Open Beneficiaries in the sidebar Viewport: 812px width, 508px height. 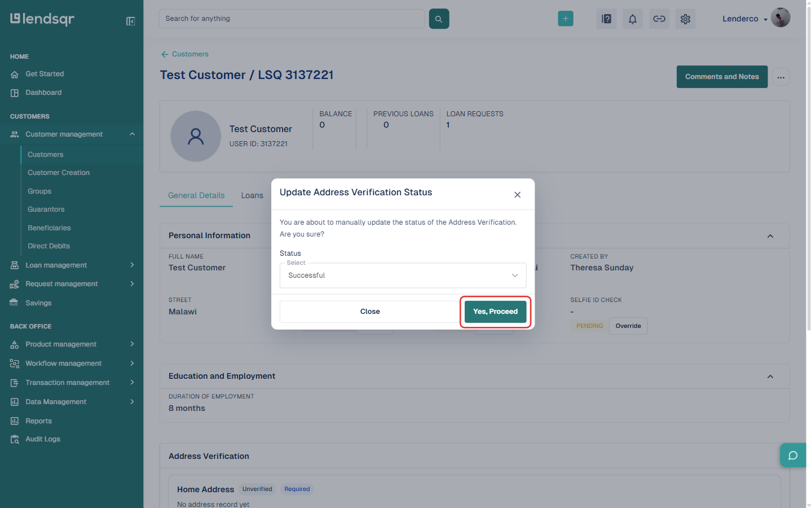[x=49, y=228]
